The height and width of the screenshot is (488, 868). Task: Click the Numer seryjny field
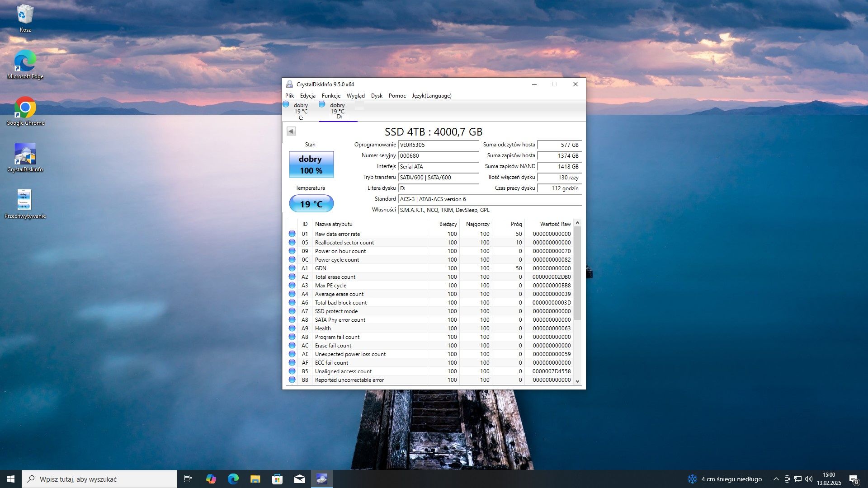click(x=438, y=156)
